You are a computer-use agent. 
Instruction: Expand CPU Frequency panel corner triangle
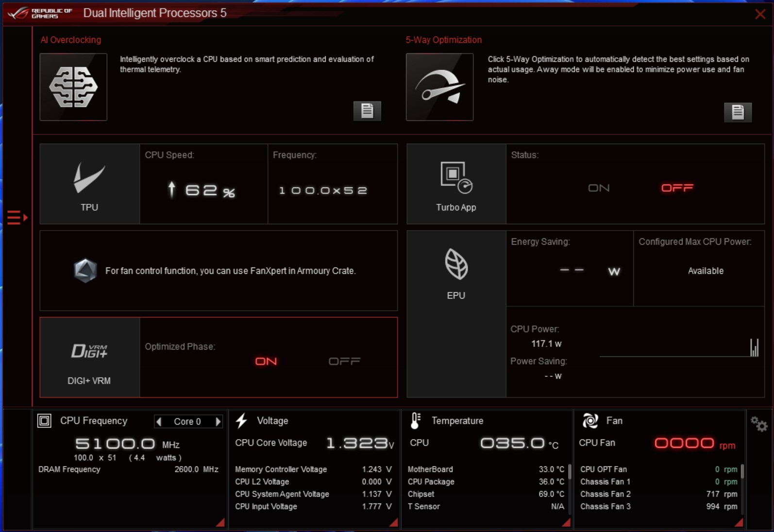click(x=220, y=522)
